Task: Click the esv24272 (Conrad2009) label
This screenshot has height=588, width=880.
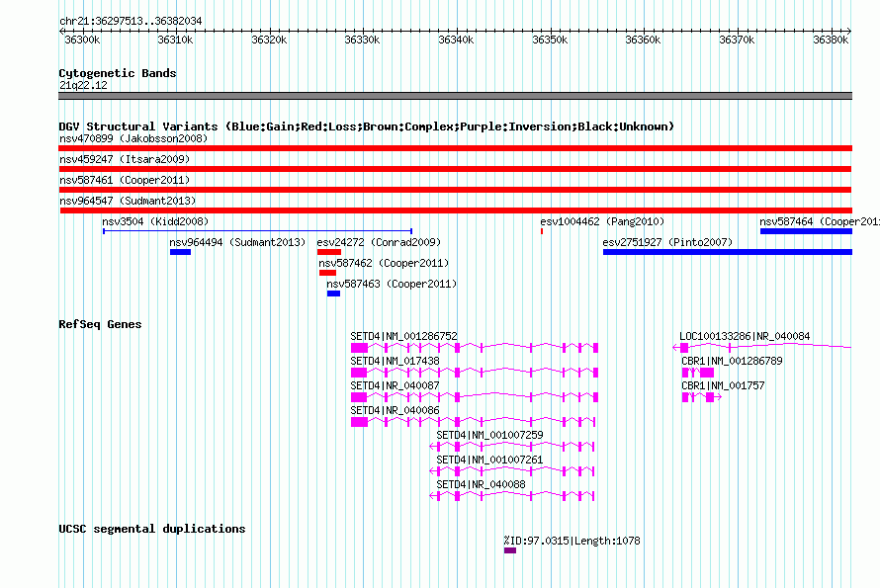Action: click(x=379, y=242)
